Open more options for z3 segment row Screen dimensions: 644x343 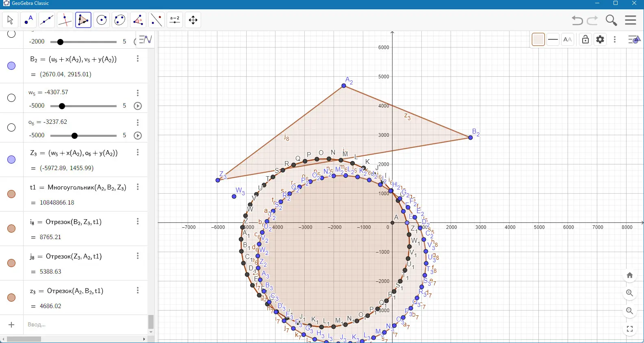tap(138, 290)
